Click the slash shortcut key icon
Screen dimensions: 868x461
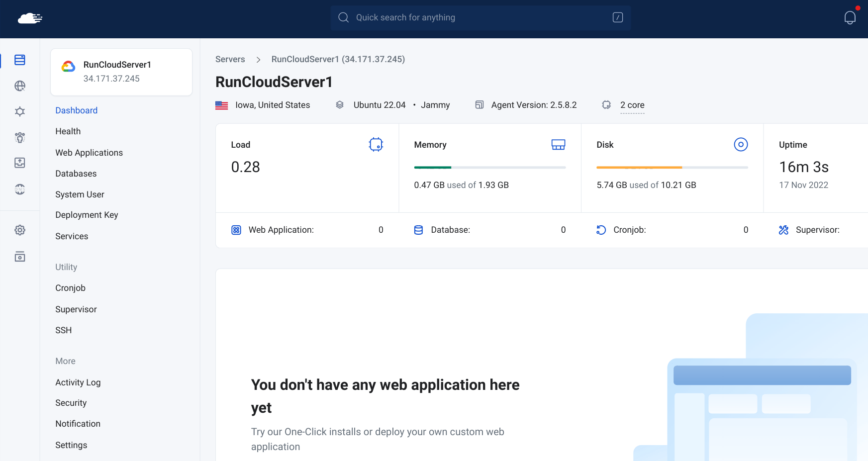point(618,17)
